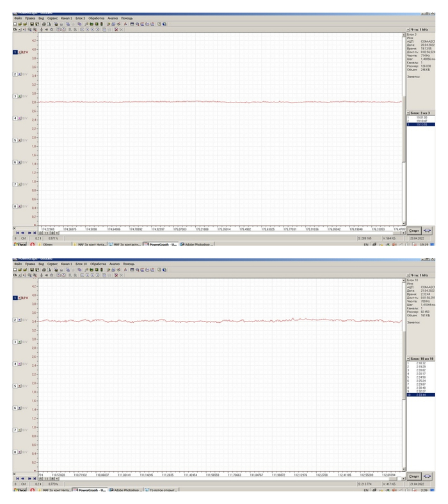The height and width of the screenshot is (504, 448).
Task: Click the PowerGraph button in lower taskbar
Action: coord(90,490)
